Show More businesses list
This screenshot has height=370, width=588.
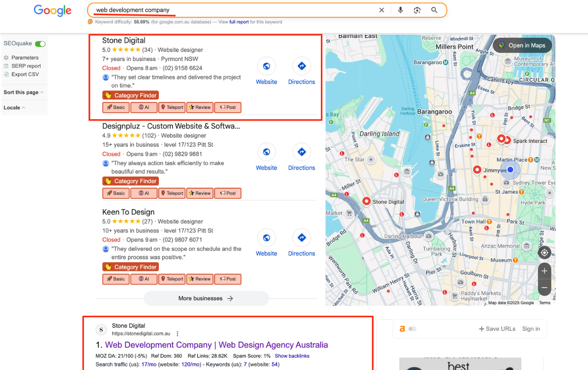click(x=206, y=298)
